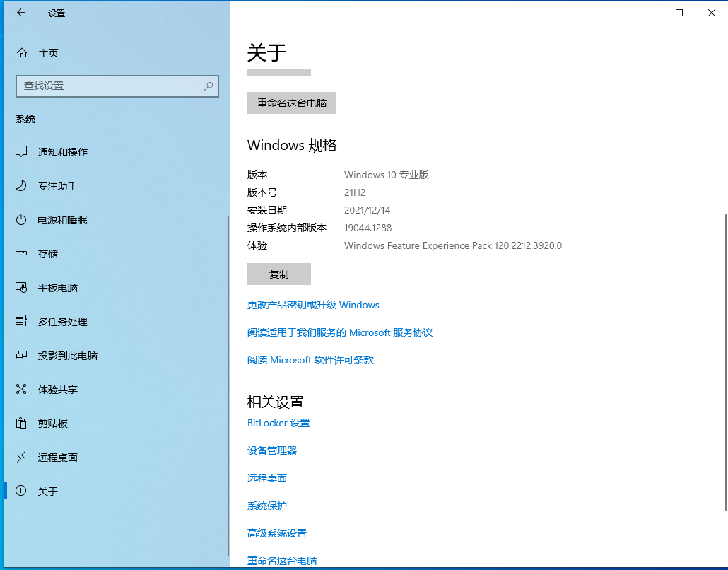Open 更改产品密钥或升级 Windows link

313,305
